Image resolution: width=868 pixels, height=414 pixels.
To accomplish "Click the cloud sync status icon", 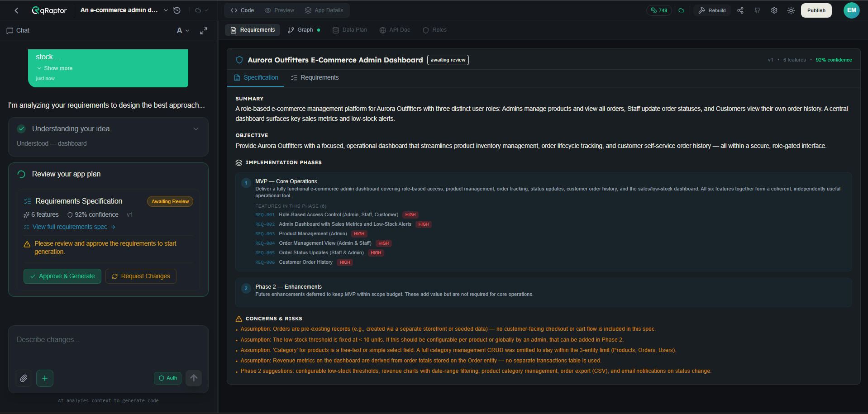I will [198, 10].
